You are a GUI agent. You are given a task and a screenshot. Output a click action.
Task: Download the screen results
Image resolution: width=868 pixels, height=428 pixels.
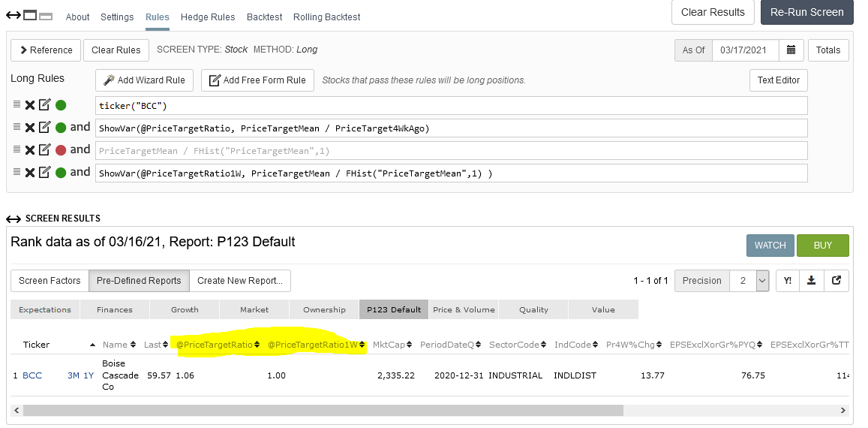pos(811,281)
